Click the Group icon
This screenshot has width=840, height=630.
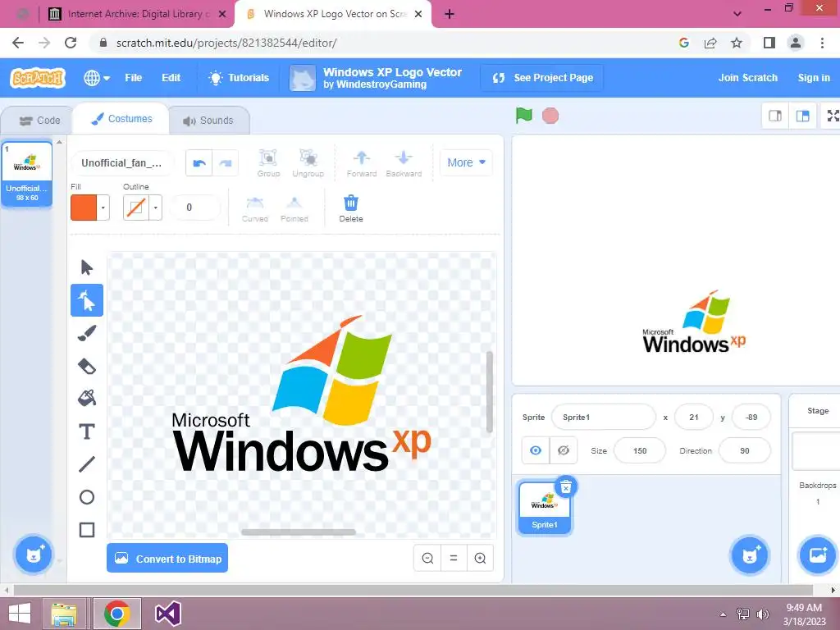[x=268, y=163]
